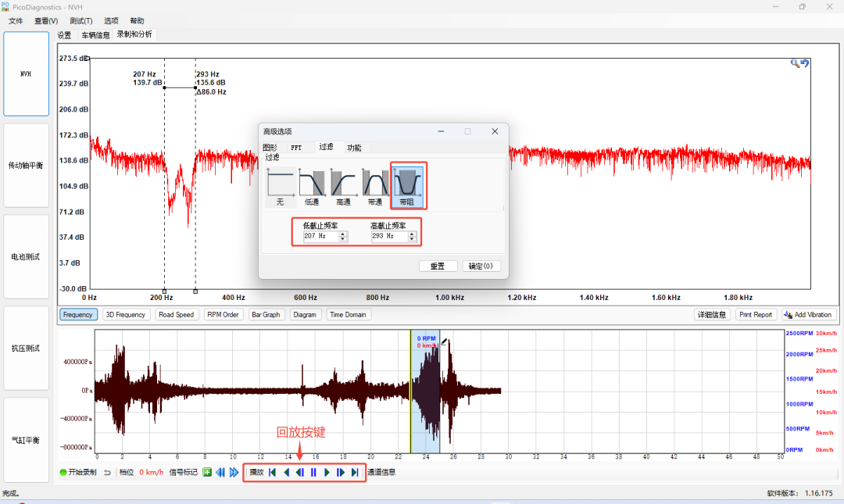
Task: Switch to the 录制和分析 tab
Action: pyautogui.click(x=134, y=34)
